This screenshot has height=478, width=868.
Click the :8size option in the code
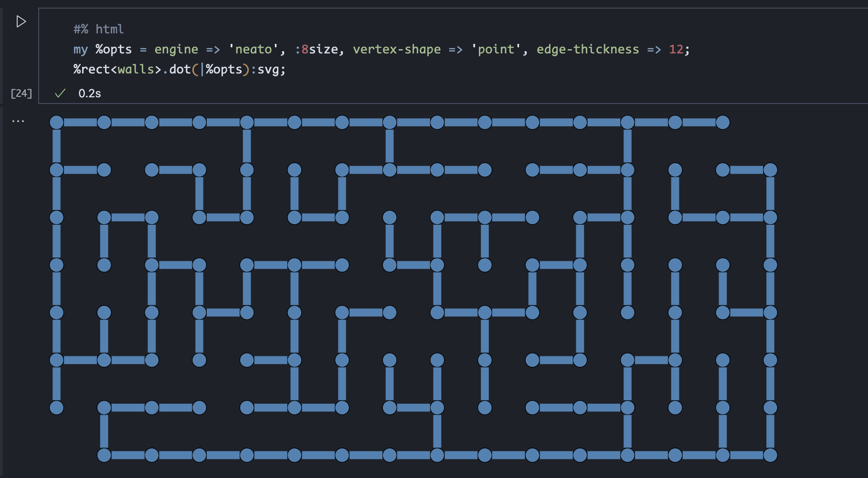(316, 49)
